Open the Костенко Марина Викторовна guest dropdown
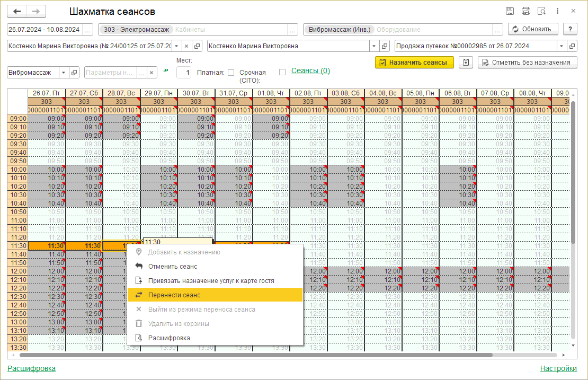This screenshot has width=588, height=380. point(374,46)
